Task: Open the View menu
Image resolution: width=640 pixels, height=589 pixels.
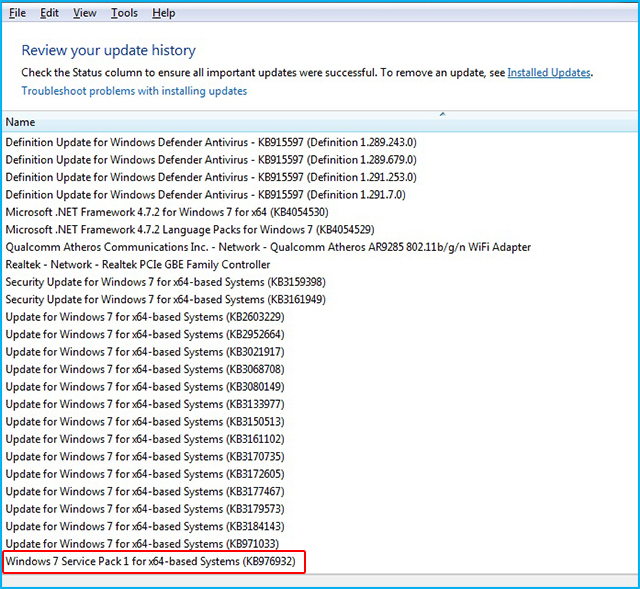Action: (x=84, y=13)
